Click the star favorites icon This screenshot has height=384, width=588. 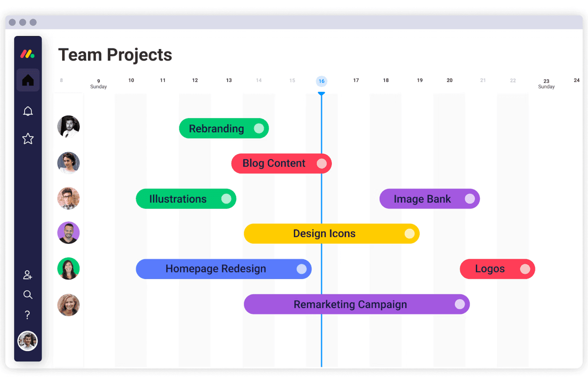(28, 139)
